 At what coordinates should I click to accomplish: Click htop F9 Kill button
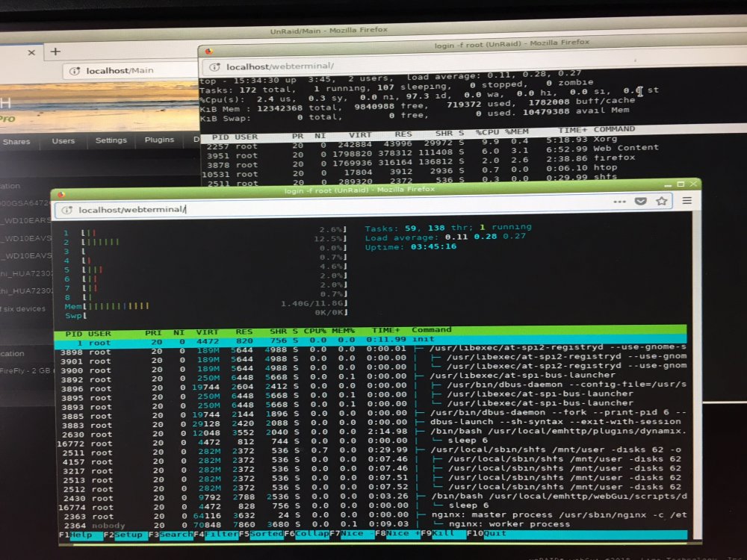coord(443,533)
